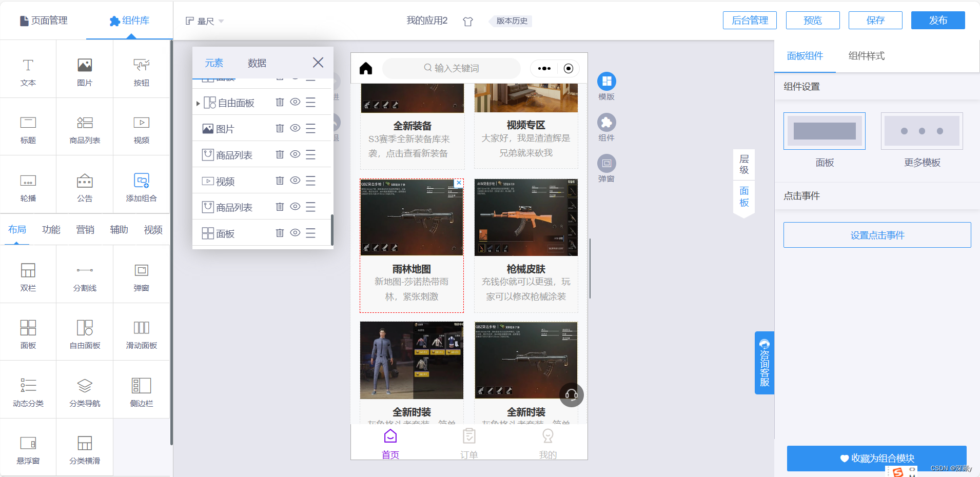This screenshot has height=477, width=980.
Task: Add a 分类横滑 category slider component
Action: click(85, 450)
